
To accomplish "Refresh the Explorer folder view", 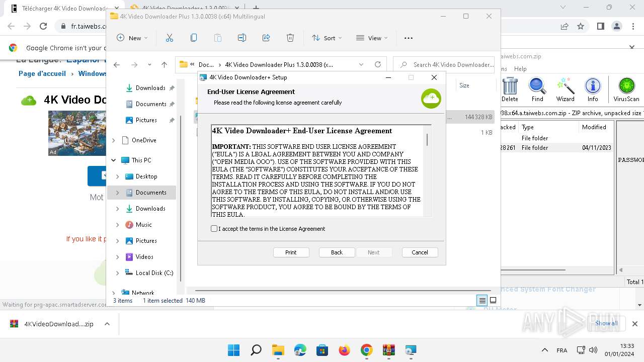I will coord(378,64).
